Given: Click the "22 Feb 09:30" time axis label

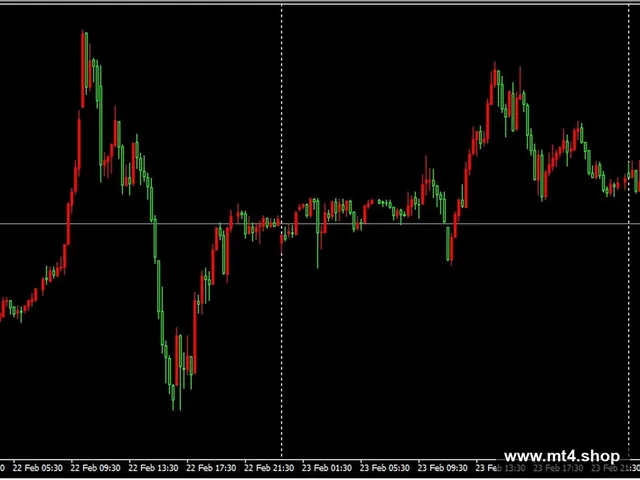Looking at the screenshot, I should click(96, 468).
